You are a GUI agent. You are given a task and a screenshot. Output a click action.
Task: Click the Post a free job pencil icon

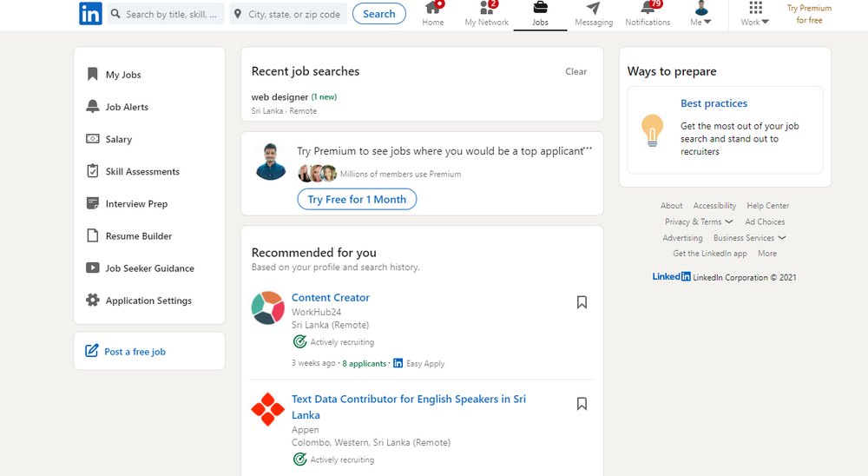click(91, 351)
